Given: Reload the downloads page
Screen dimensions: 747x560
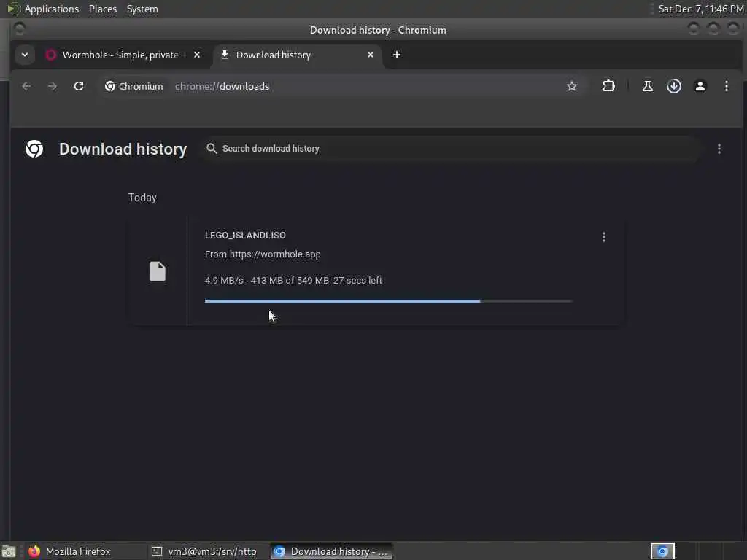Looking at the screenshot, I should click(x=79, y=86).
